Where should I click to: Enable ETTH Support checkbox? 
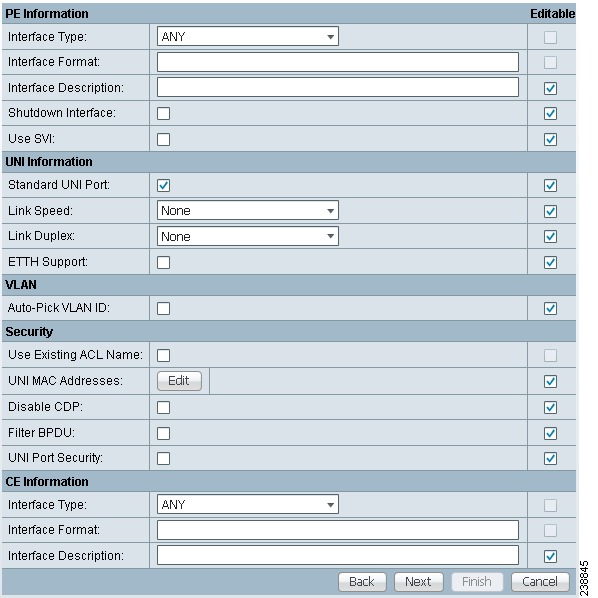(163, 262)
